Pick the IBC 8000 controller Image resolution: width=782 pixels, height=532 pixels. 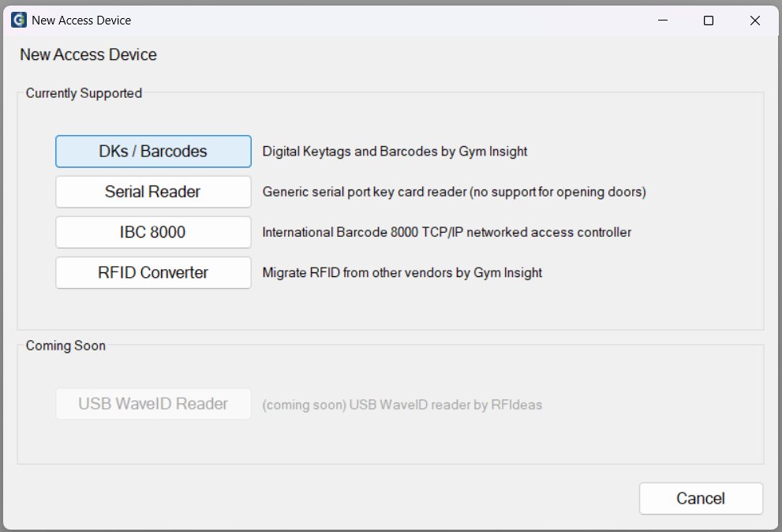click(153, 232)
